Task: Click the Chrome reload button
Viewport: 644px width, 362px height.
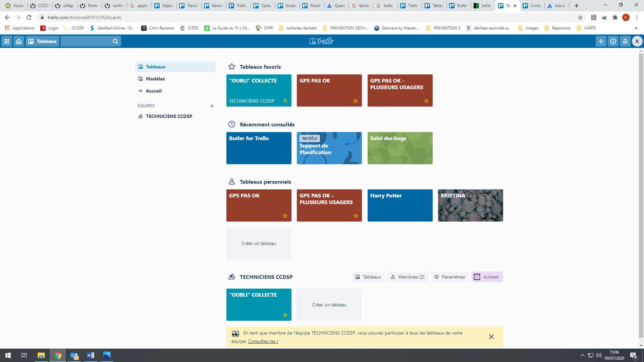Action: point(29,17)
